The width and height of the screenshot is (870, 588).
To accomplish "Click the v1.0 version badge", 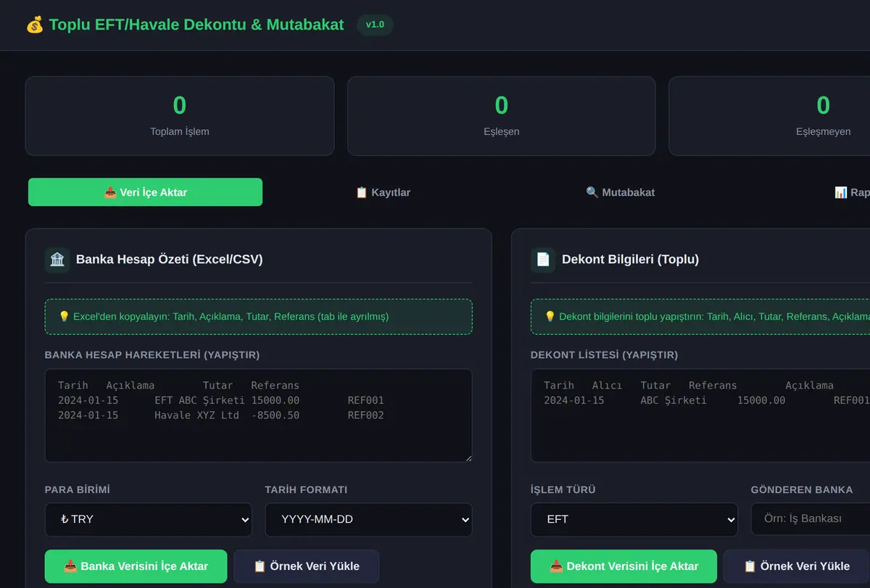I will (x=375, y=25).
